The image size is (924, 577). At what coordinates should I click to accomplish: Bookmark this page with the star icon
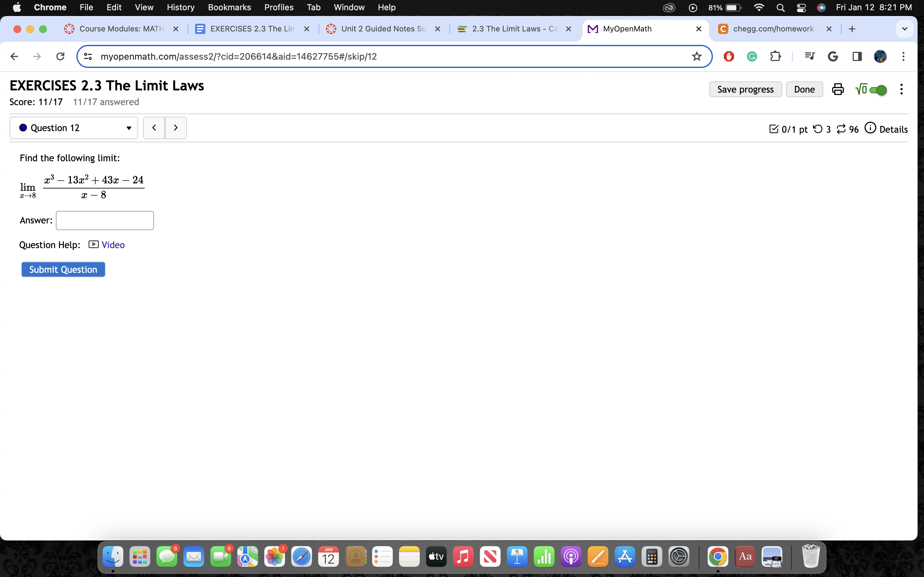[697, 56]
